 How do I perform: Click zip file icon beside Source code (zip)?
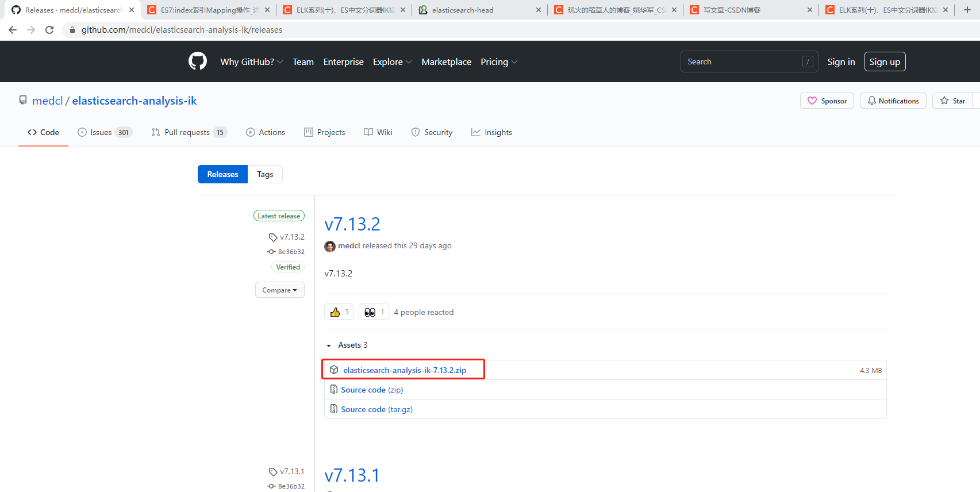334,390
